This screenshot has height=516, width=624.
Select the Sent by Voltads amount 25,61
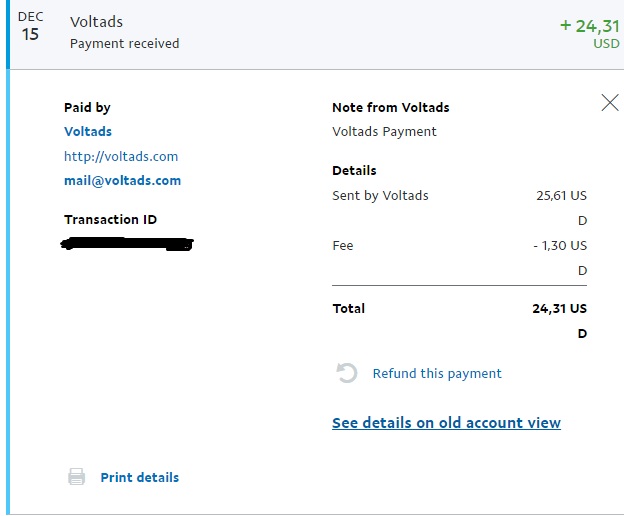(561, 196)
